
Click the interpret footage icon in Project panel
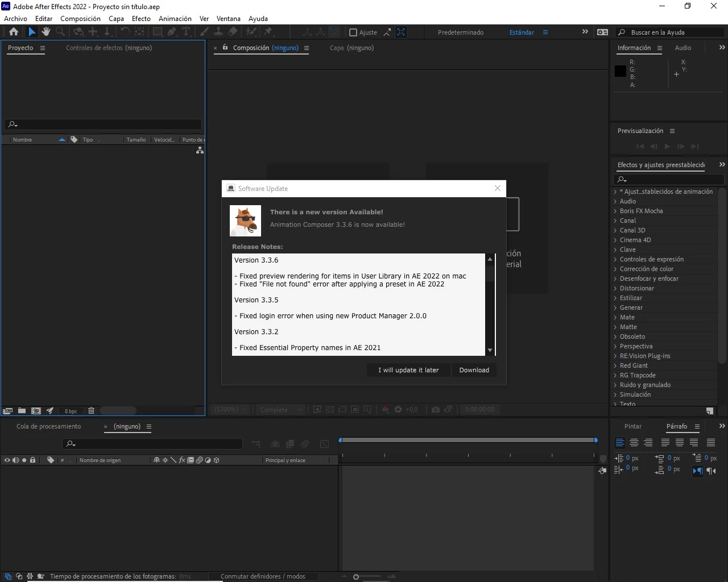(7, 410)
